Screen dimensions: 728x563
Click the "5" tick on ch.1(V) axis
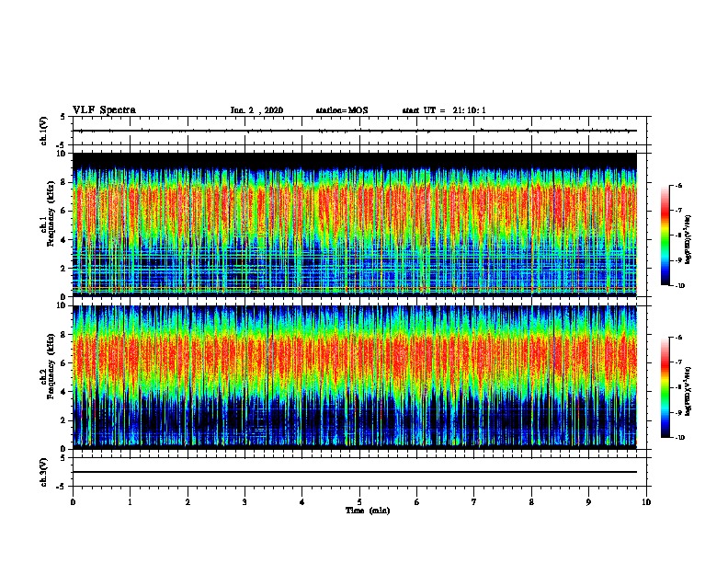[x=63, y=117]
